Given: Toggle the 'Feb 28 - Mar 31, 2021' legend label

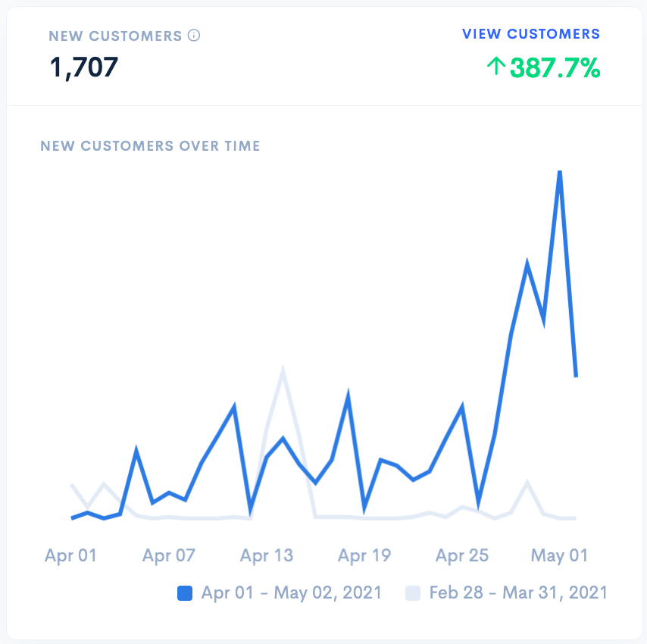Looking at the screenshot, I should (x=518, y=592).
